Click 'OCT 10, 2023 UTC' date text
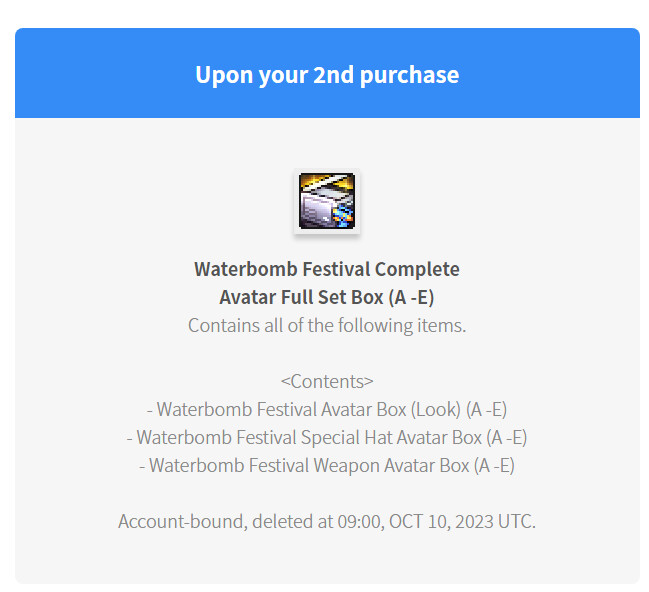 [462, 522]
